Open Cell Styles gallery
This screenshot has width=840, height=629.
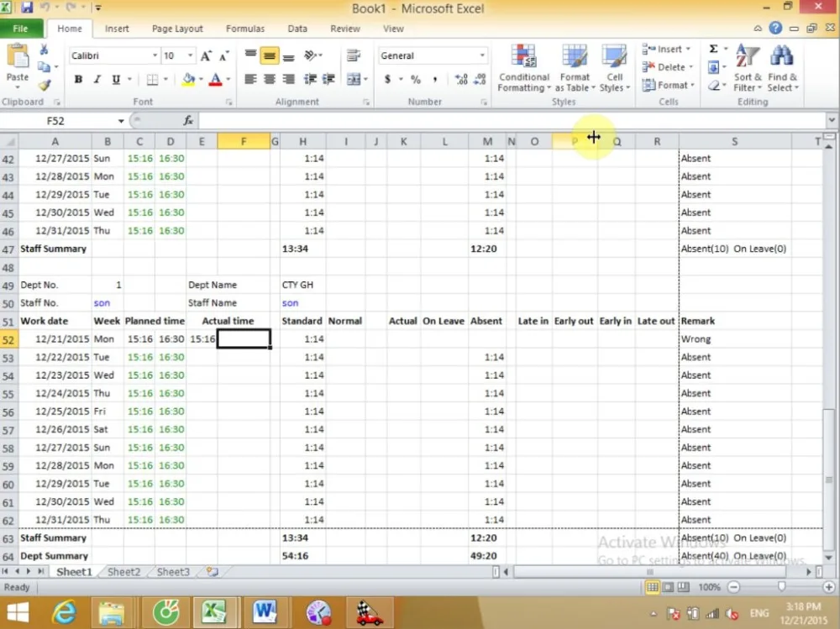coord(615,68)
